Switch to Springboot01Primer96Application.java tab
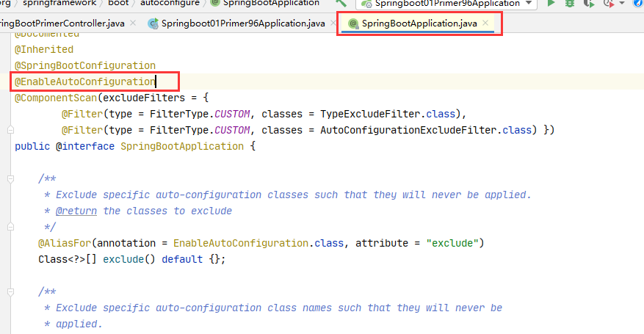 (243, 23)
